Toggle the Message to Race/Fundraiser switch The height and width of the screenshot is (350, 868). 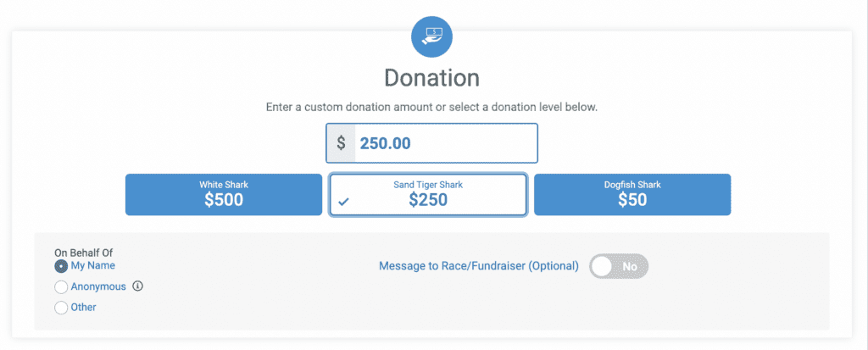(618, 266)
